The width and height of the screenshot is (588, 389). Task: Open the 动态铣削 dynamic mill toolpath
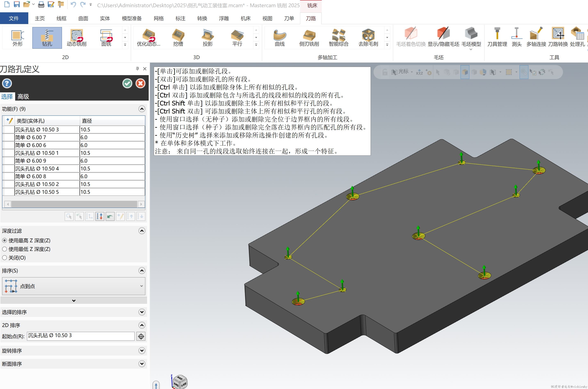point(76,38)
